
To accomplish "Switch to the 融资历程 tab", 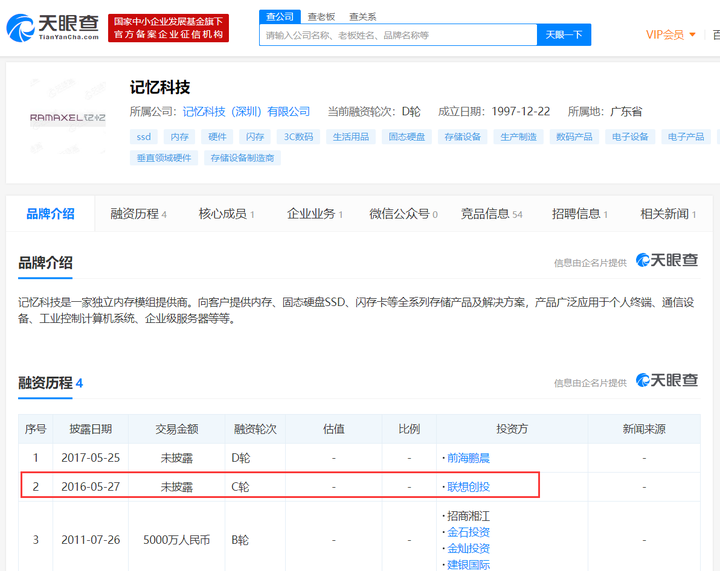I will point(138,214).
